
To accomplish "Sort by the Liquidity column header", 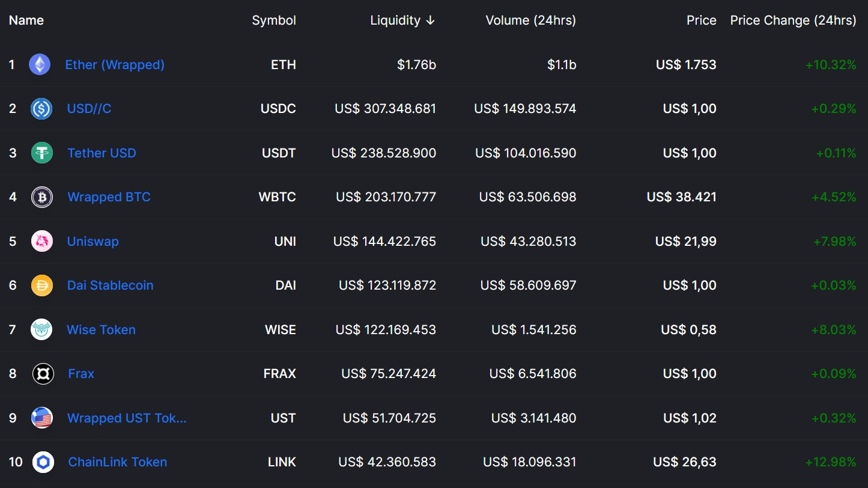I will click(395, 20).
